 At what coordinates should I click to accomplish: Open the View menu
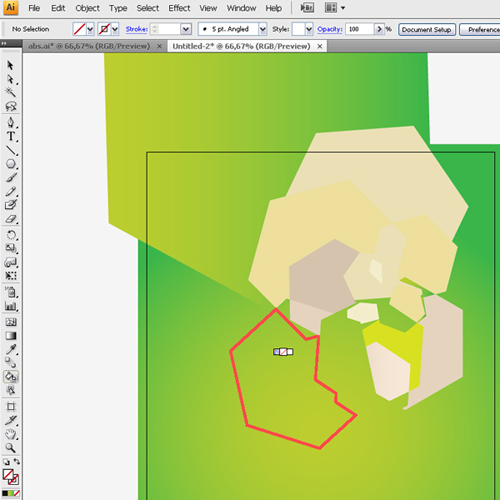[208, 8]
